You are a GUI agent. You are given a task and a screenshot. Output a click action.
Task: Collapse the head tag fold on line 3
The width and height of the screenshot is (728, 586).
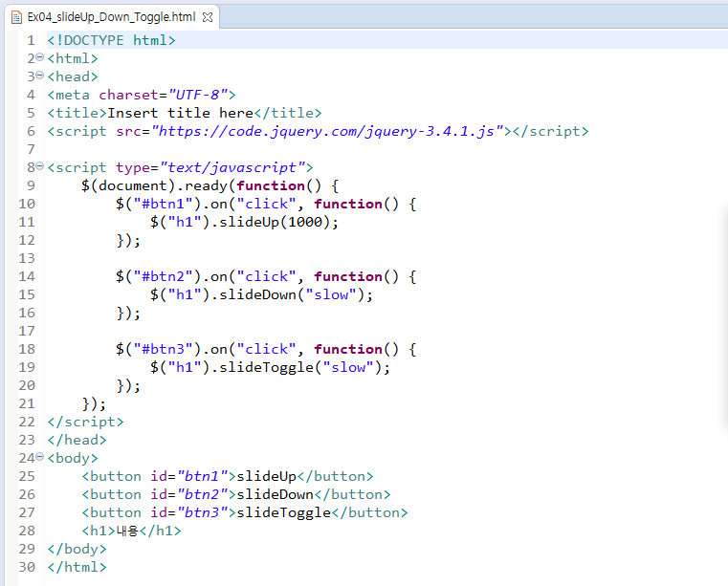click(x=40, y=76)
